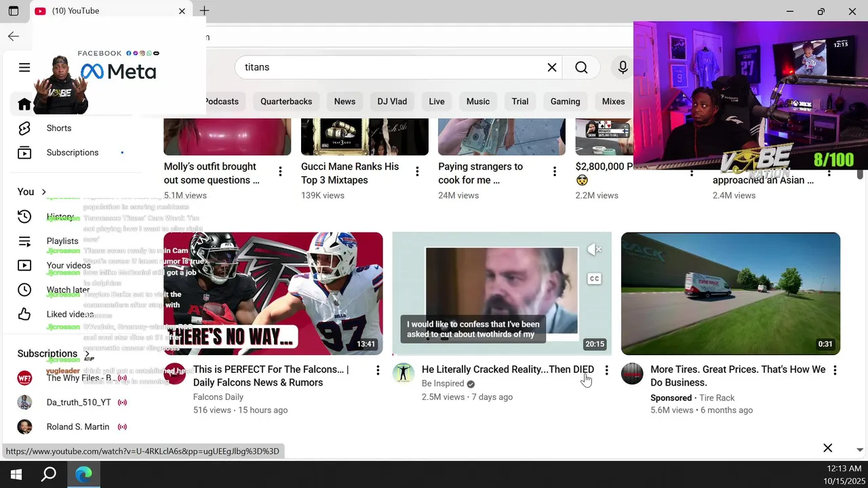Select the Quarterbacks filter chip
This screenshot has height=488, width=868.
point(286,102)
